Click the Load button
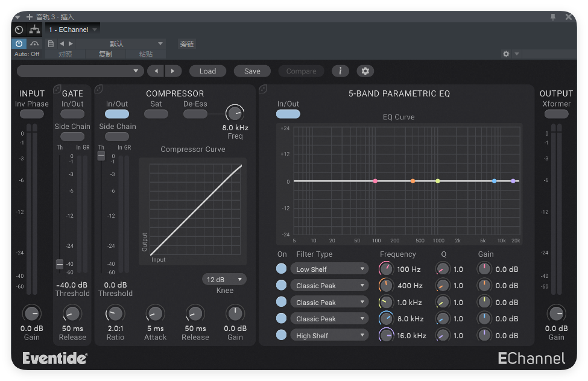 click(x=207, y=71)
